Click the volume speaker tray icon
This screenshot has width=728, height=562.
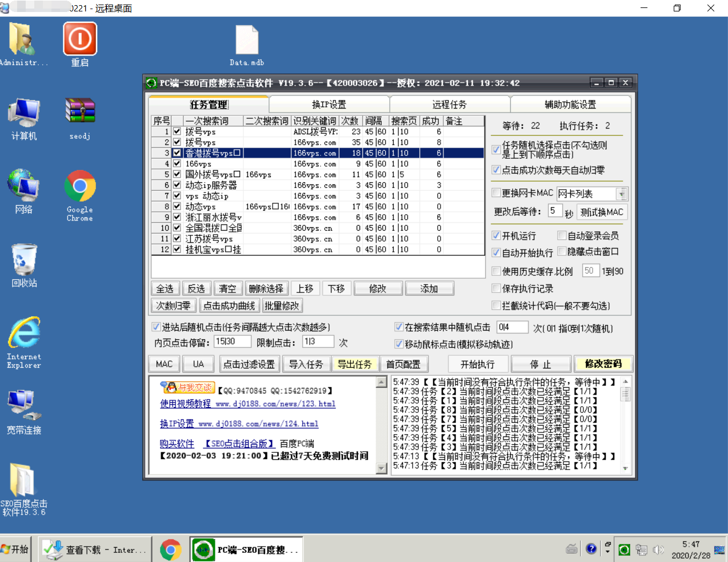[658, 549]
